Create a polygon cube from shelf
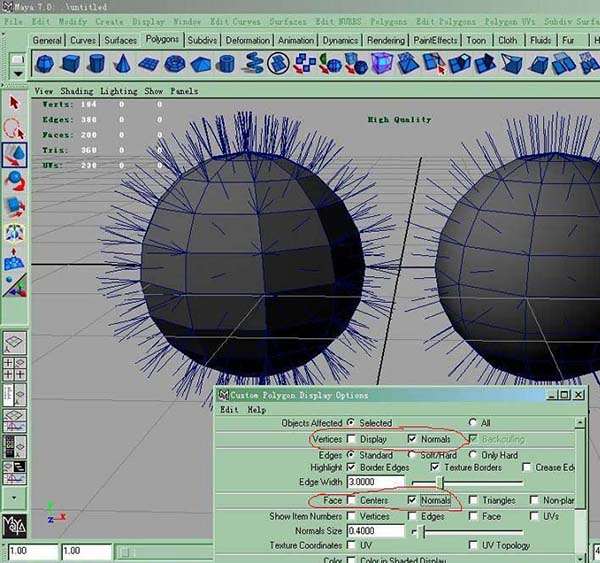 70,64
